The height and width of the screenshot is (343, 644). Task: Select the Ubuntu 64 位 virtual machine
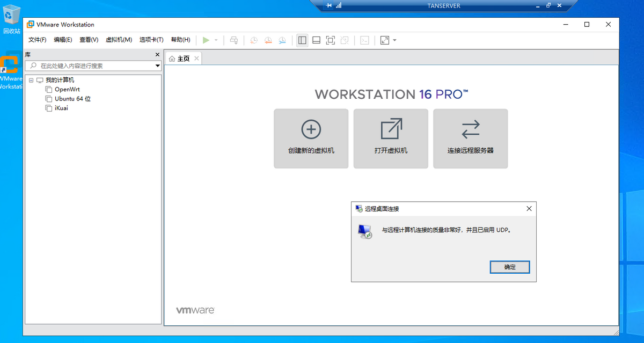pos(72,99)
